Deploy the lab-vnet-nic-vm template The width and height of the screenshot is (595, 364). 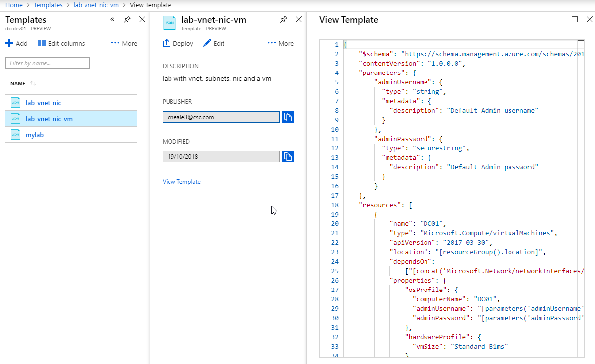point(178,43)
